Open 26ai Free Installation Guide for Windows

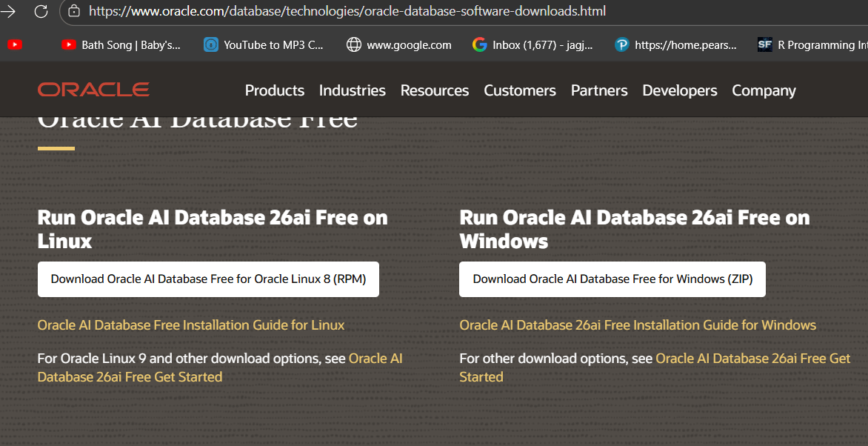click(638, 324)
